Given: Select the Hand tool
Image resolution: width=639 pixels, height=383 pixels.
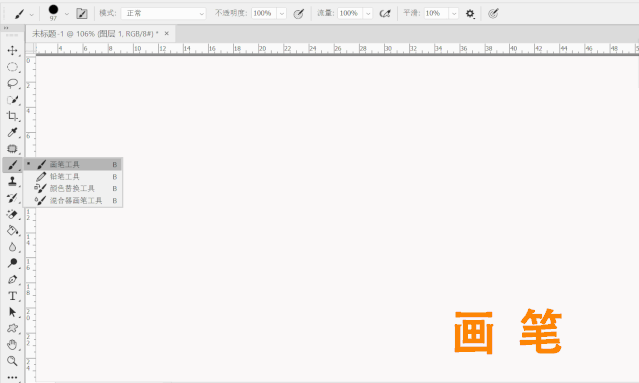Looking at the screenshot, I should click(x=12, y=345).
